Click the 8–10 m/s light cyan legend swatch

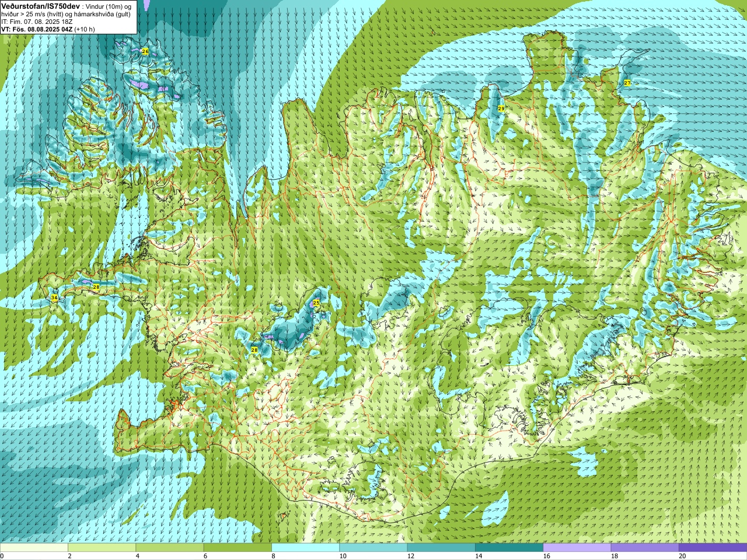click(305, 548)
